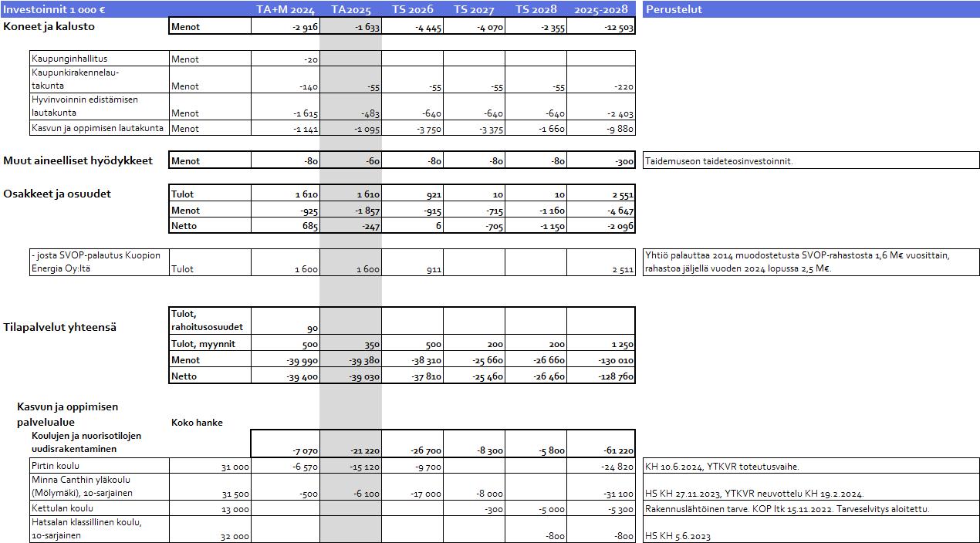
Task: Click 'Hyvinvoinnin edistämisen lautakunta' label
Action: (100, 106)
